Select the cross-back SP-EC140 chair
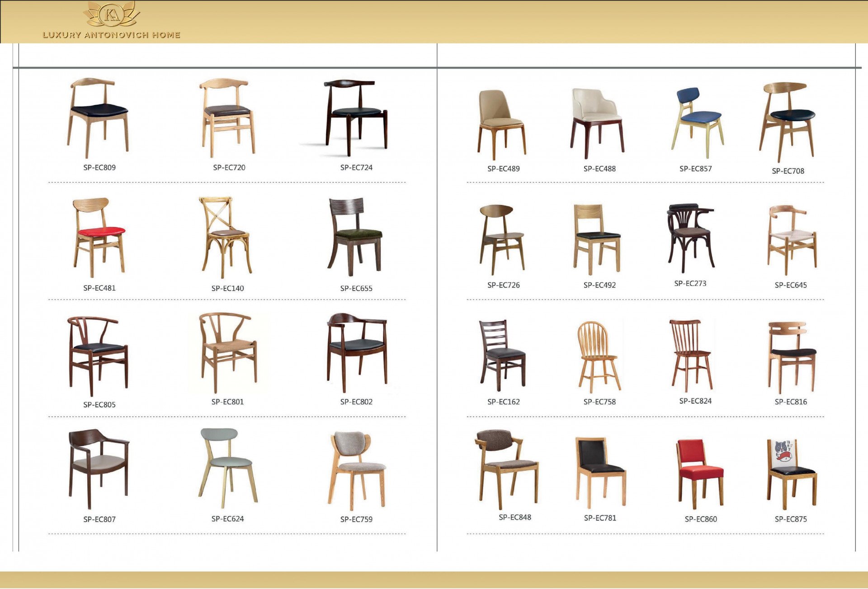The width and height of the screenshot is (868, 589). (x=226, y=237)
